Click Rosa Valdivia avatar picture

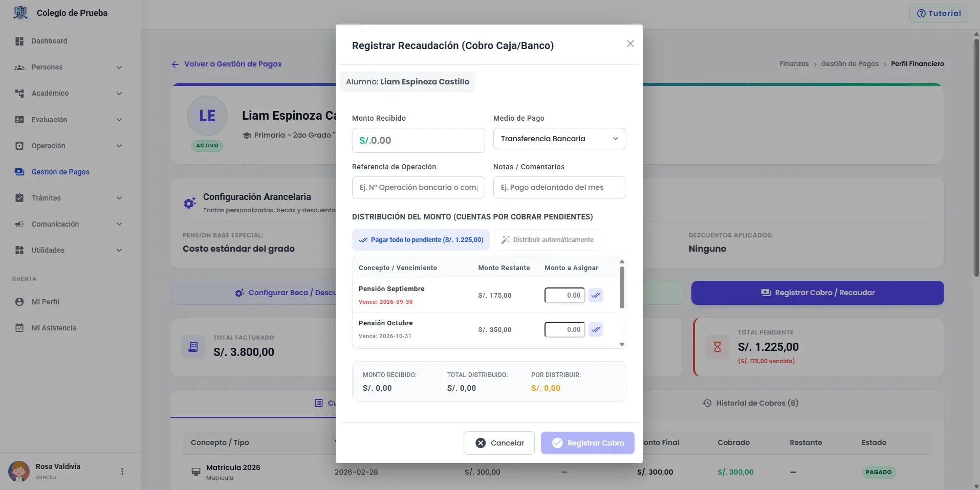click(x=19, y=471)
